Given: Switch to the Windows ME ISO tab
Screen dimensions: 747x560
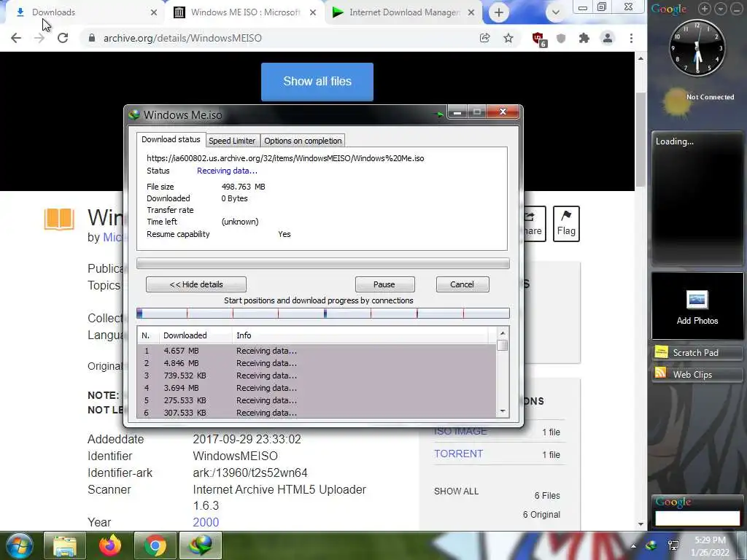Looking at the screenshot, I should 245,12.
